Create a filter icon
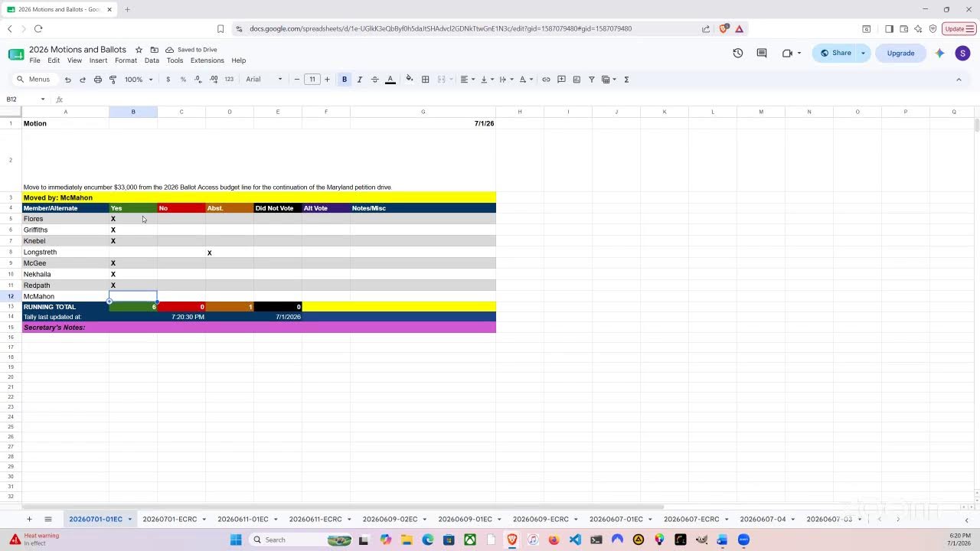Image resolution: width=980 pixels, height=551 pixels. pyautogui.click(x=591, y=80)
